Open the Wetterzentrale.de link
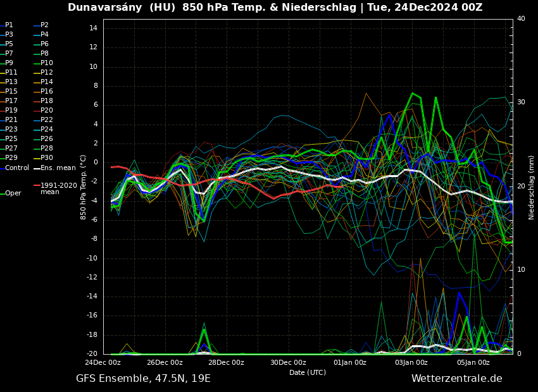Viewport: 538px width, 392px height. 456,379
